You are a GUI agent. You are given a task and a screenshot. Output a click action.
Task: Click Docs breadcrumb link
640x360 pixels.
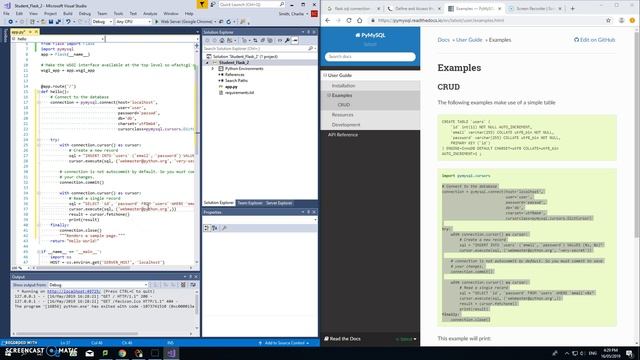(443, 40)
